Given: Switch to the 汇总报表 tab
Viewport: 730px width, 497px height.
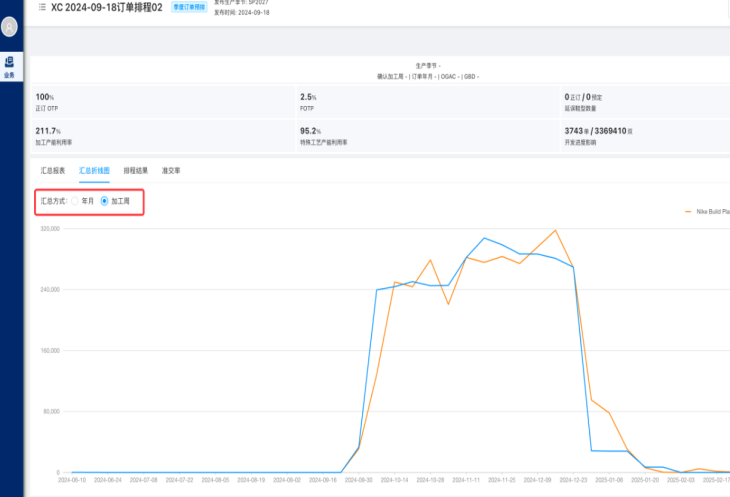Looking at the screenshot, I should click(53, 171).
